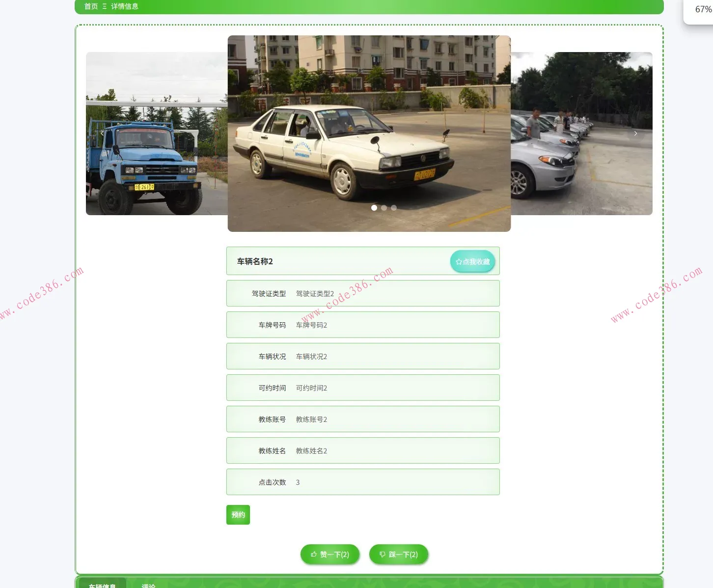
Task: Select the second carousel indicator dot
Action: pos(384,208)
